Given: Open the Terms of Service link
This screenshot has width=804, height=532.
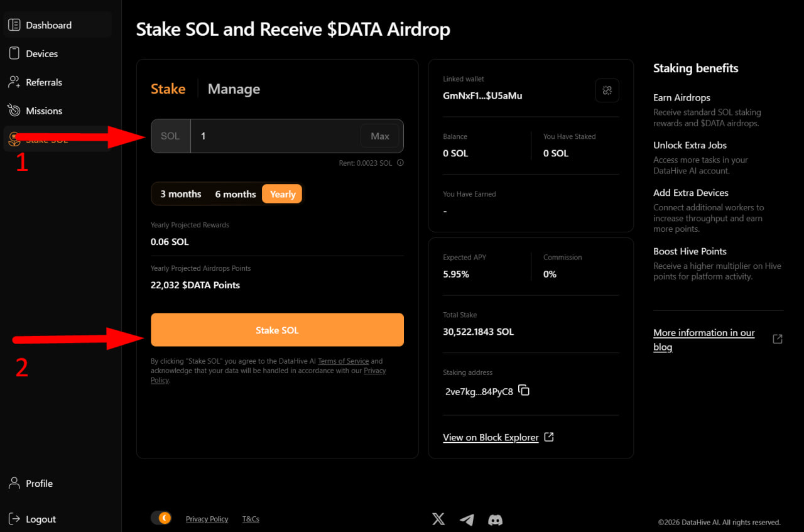Looking at the screenshot, I should pos(343,361).
